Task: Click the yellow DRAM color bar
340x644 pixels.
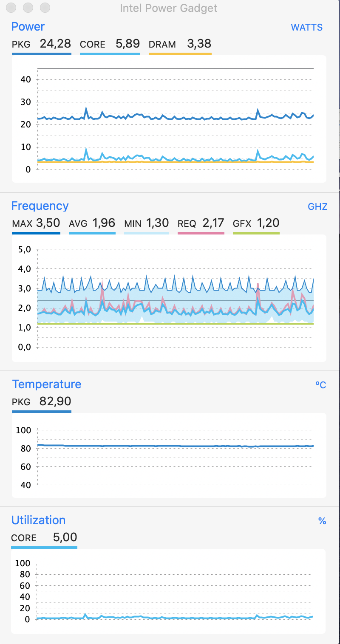Action: click(x=180, y=54)
